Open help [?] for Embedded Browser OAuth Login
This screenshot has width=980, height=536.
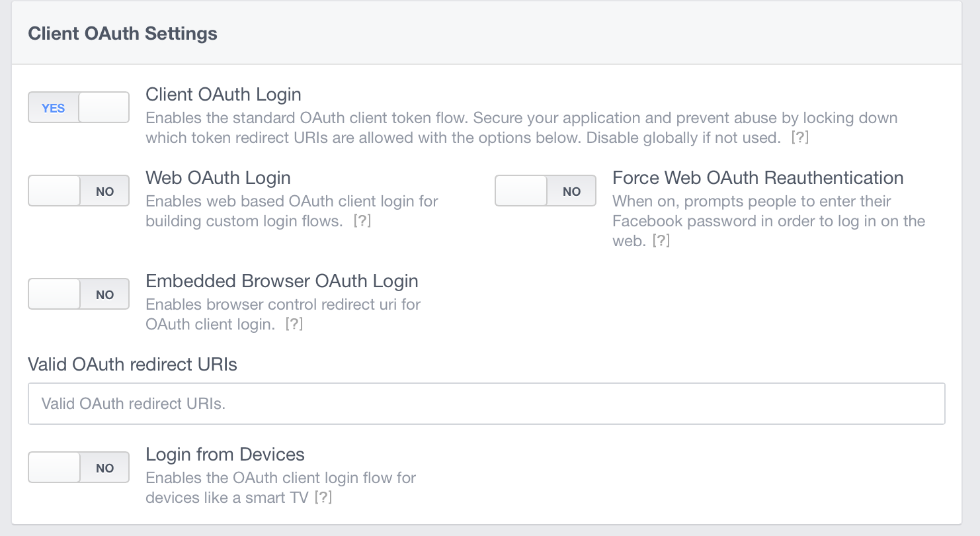294,324
